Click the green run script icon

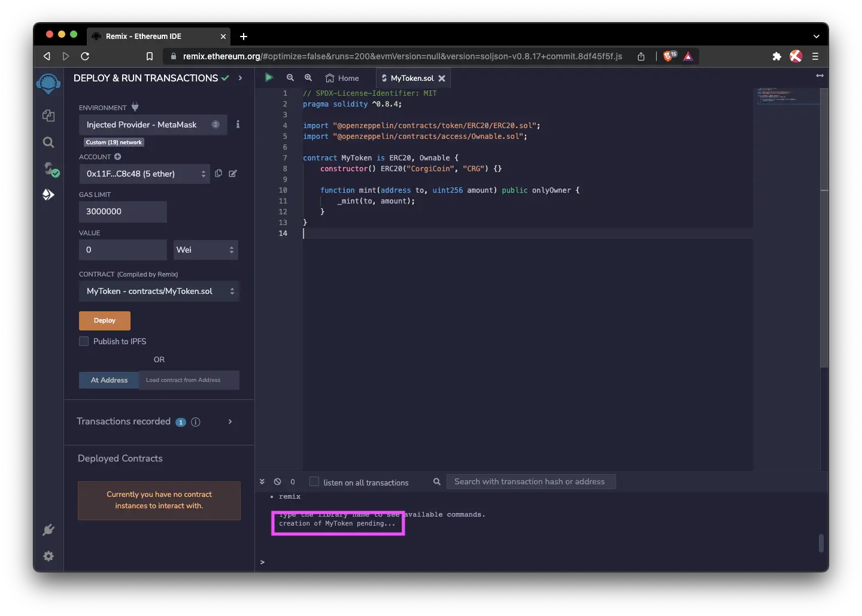coord(269,77)
